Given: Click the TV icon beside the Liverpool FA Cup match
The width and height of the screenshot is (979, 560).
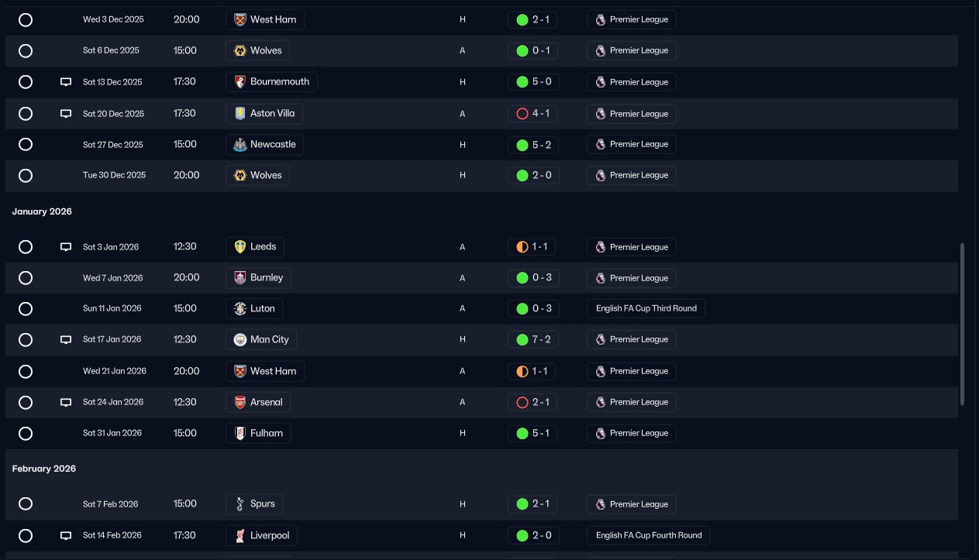Looking at the screenshot, I should pyautogui.click(x=66, y=535).
